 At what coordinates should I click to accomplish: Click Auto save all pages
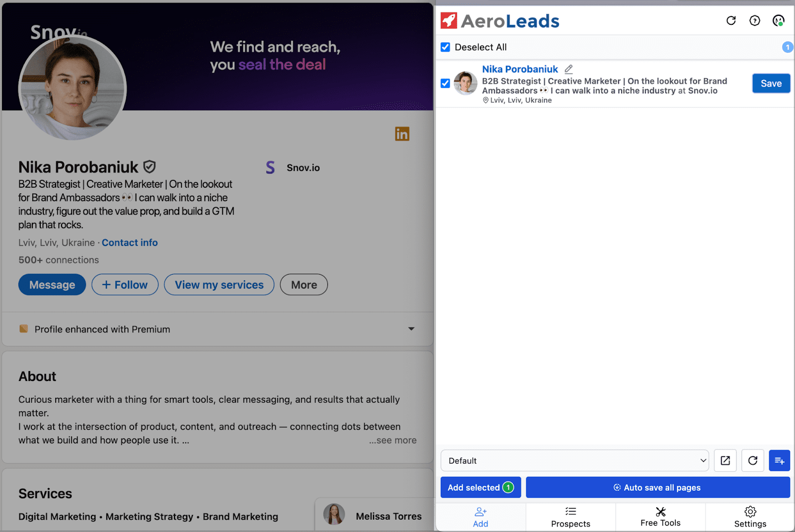(x=657, y=487)
